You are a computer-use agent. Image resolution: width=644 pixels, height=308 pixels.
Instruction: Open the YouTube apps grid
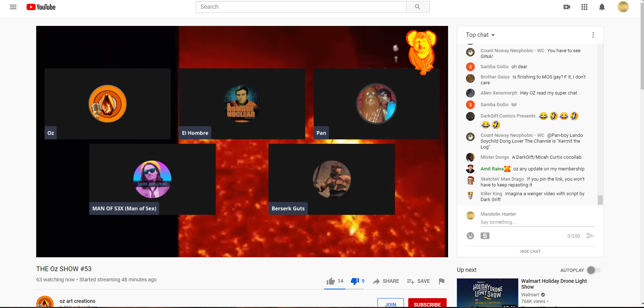[584, 7]
